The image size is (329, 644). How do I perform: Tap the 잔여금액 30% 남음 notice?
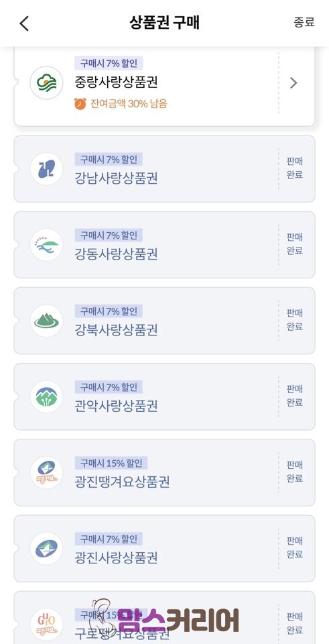(x=129, y=103)
